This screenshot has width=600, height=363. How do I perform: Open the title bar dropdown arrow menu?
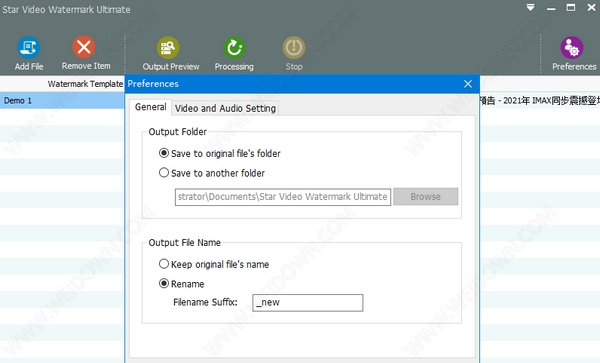(x=530, y=8)
